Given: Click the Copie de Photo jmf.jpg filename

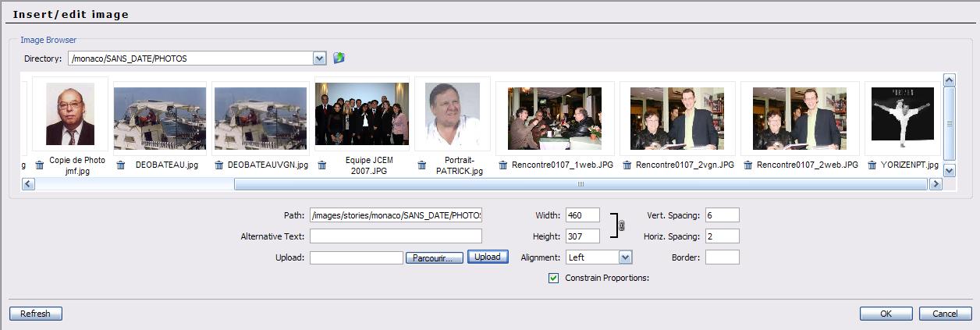Looking at the screenshot, I should [77, 165].
